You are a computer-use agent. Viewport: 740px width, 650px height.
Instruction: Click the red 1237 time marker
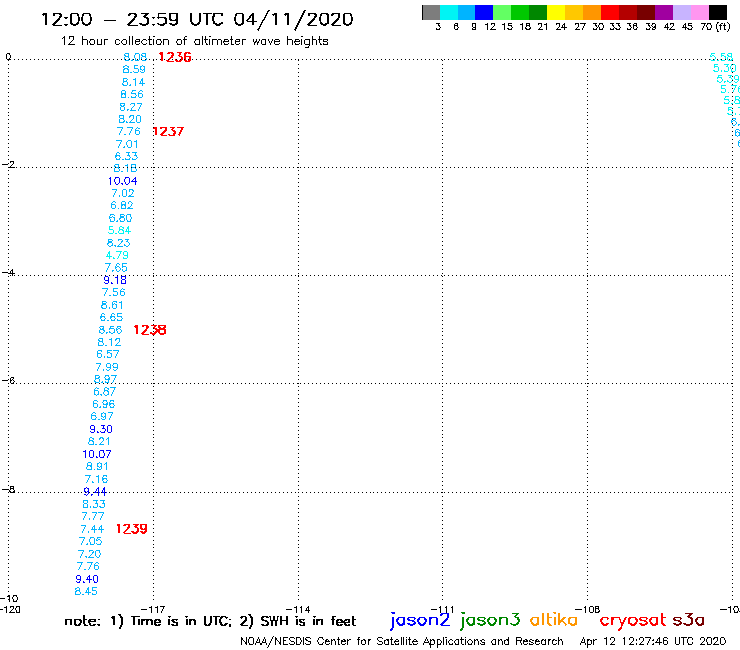tap(168, 132)
